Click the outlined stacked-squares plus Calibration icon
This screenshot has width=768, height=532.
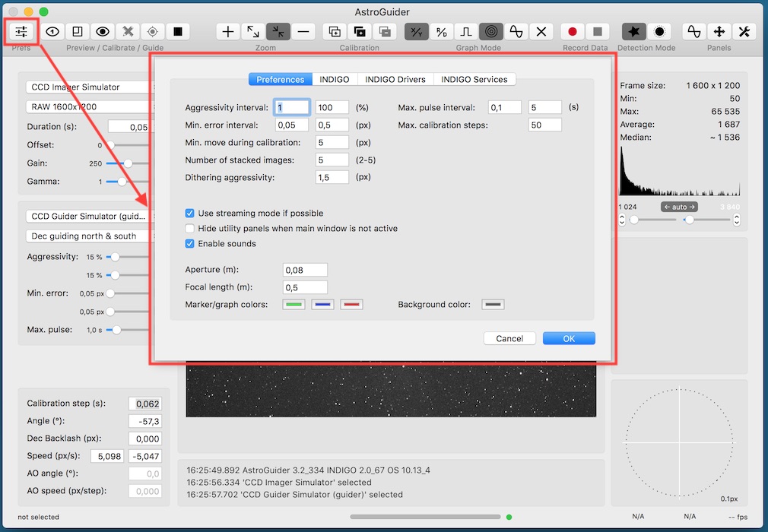tap(335, 32)
